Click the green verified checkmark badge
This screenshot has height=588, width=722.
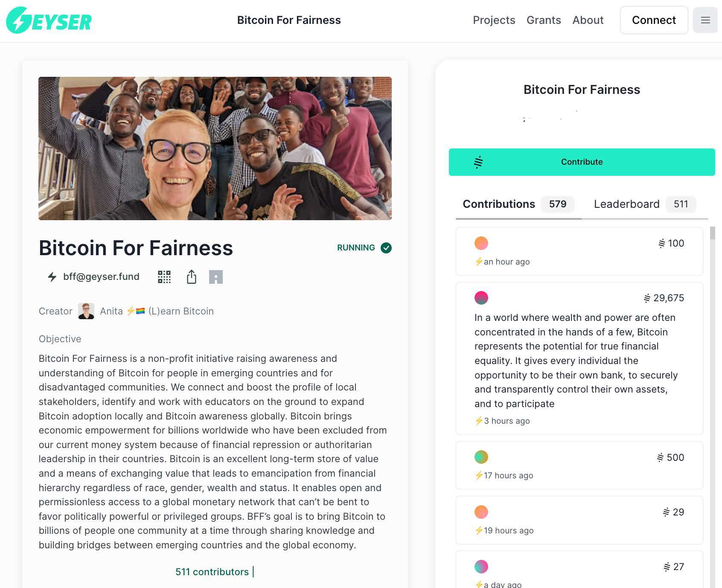(386, 248)
